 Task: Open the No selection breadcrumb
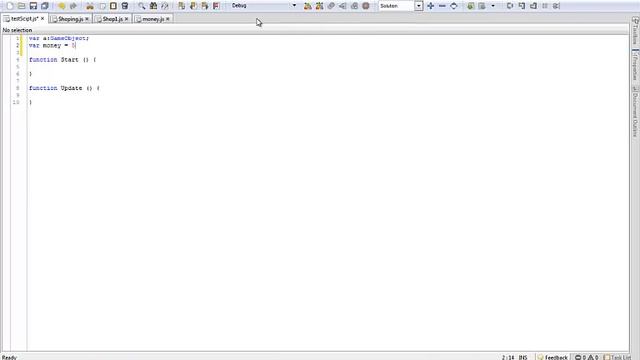coord(17,30)
